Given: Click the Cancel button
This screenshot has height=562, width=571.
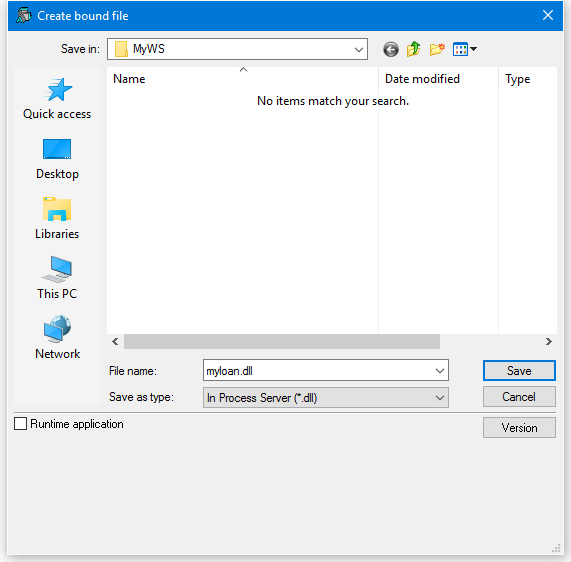Looking at the screenshot, I should [x=519, y=397].
